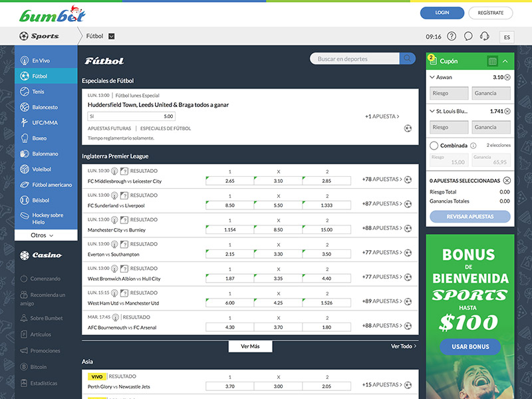The image size is (532, 399).
Task: Expand +89 APUESTAS for West Ham match
Action: (382, 301)
